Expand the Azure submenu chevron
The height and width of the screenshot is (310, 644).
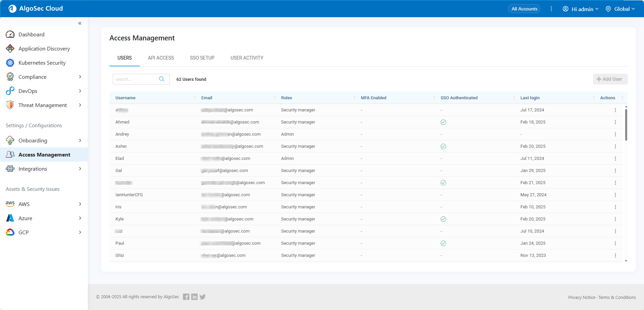[x=80, y=218]
